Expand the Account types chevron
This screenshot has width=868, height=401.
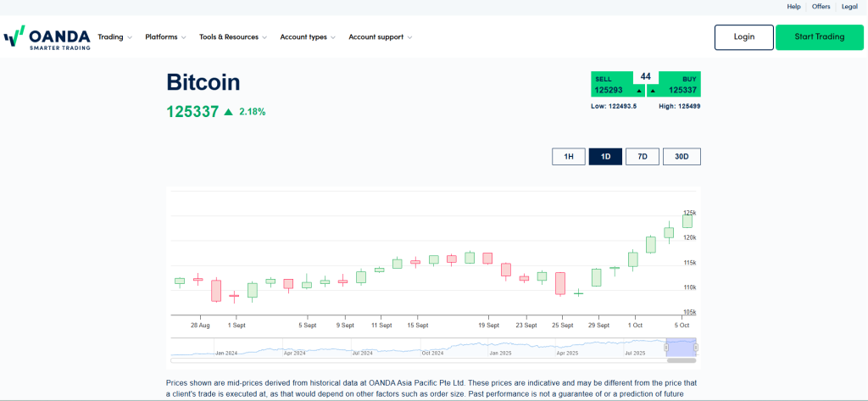(x=332, y=37)
